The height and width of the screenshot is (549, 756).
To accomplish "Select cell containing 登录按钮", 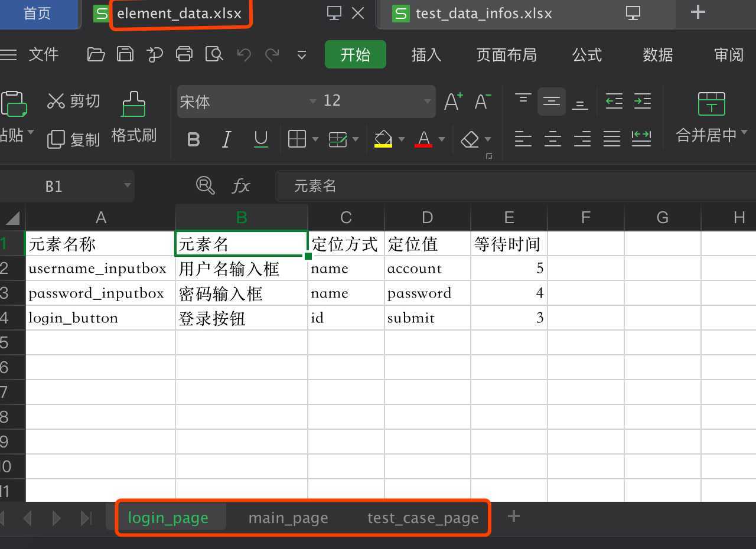I will click(242, 318).
